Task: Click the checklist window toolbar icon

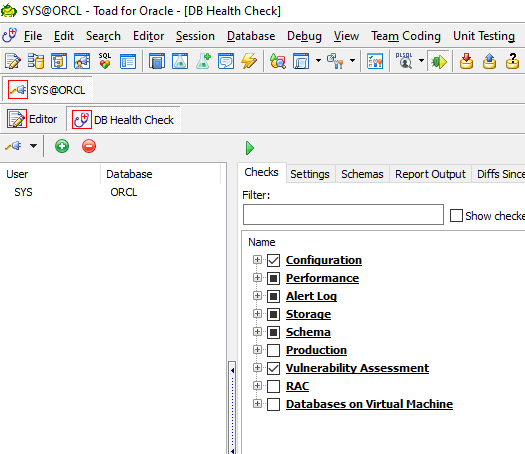Action: click(x=375, y=61)
